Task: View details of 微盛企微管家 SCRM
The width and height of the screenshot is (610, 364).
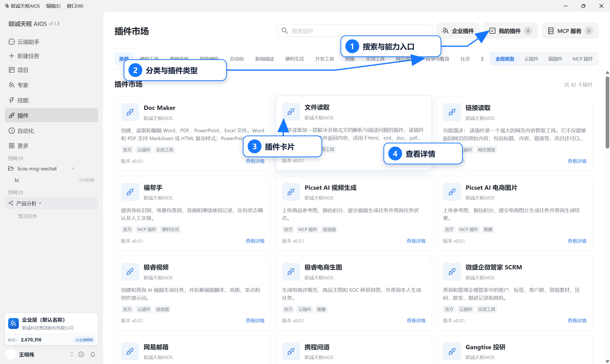Action: pos(577,321)
